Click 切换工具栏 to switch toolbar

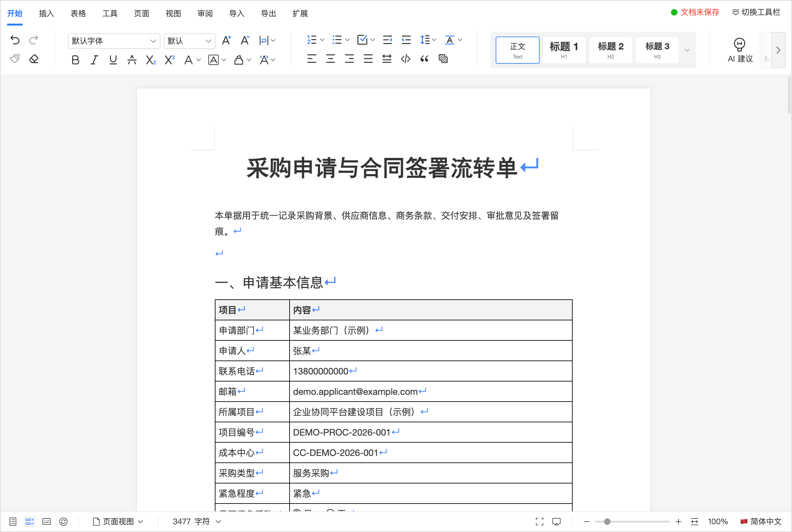[756, 12]
